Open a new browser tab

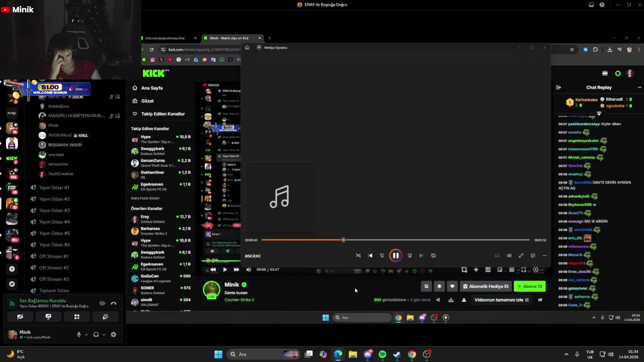[269, 38]
